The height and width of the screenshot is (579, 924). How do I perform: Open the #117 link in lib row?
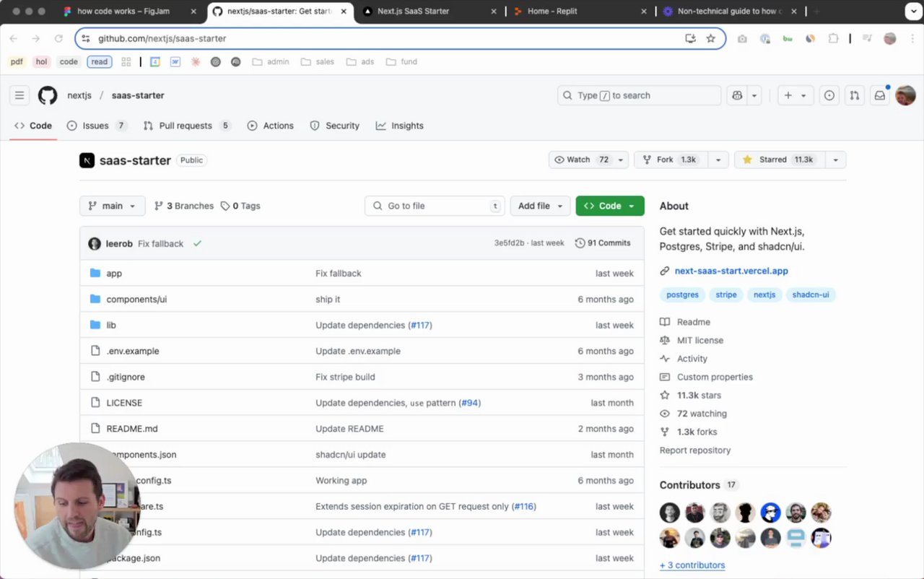(x=420, y=326)
